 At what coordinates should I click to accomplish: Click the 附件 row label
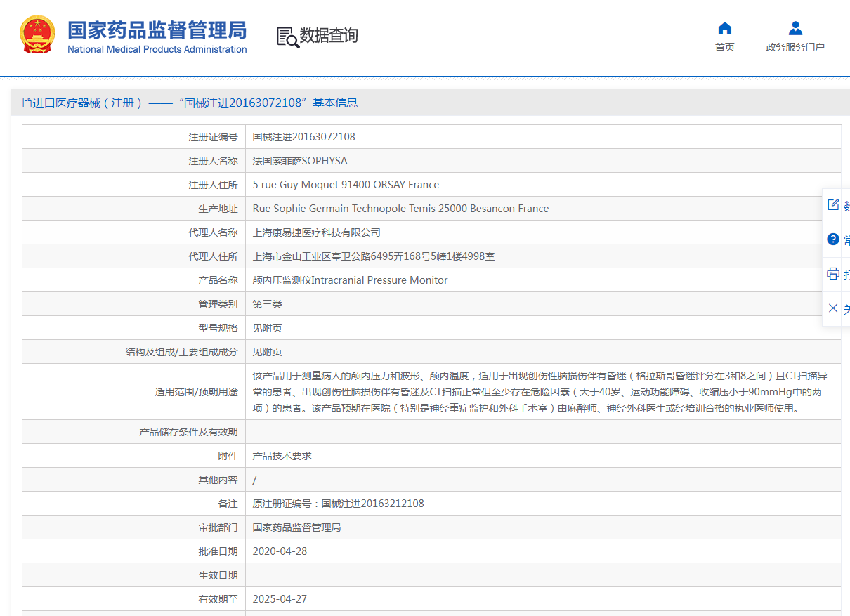[x=228, y=456]
